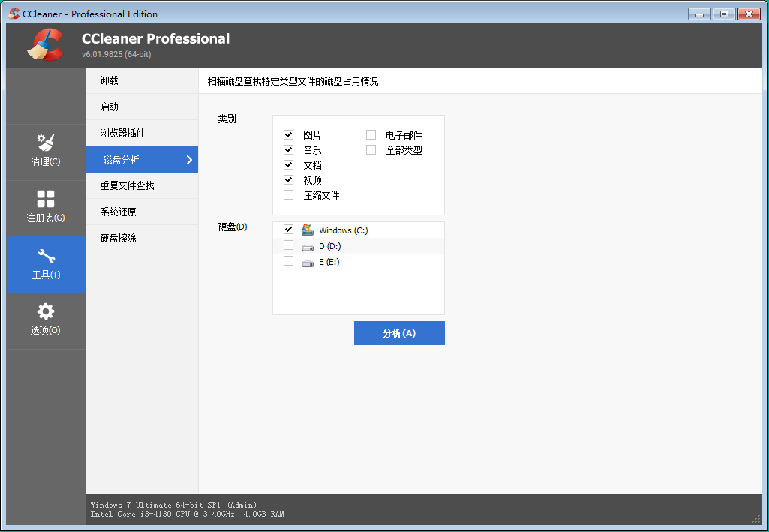Select the wrench 工具 icon

[x=46, y=256]
